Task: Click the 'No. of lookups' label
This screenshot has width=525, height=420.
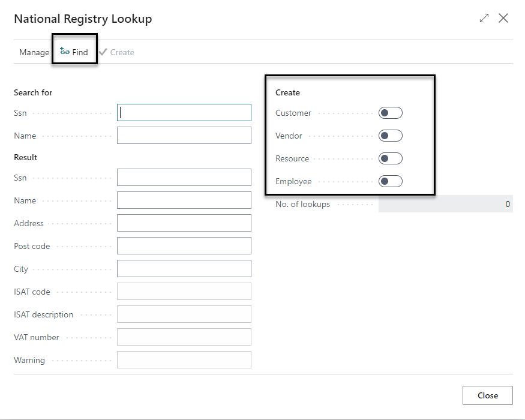Action: (302, 204)
